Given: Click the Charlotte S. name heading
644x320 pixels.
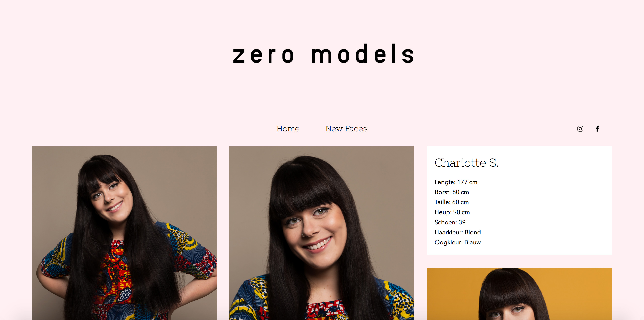Looking at the screenshot, I should [x=467, y=163].
